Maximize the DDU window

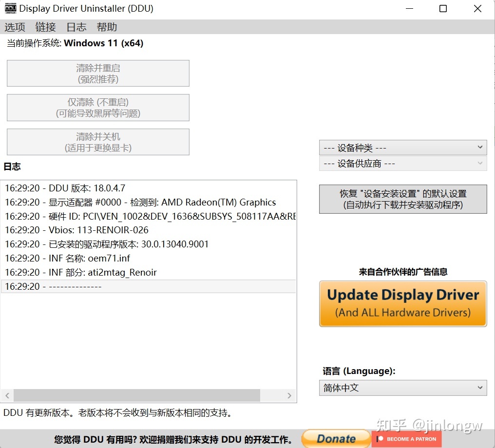coord(443,8)
